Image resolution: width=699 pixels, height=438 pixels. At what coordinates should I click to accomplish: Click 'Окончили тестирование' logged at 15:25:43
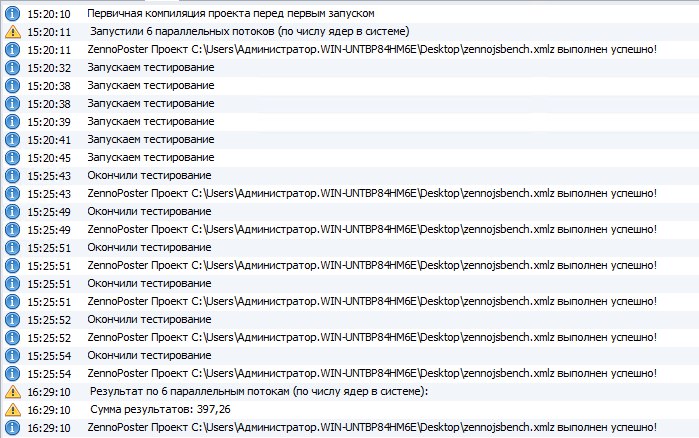coord(149,175)
